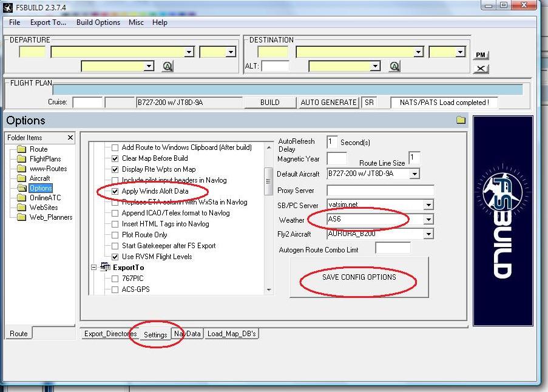Click the X clear button under PM
This screenshot has width=548, height=392.
coord(481,69)
